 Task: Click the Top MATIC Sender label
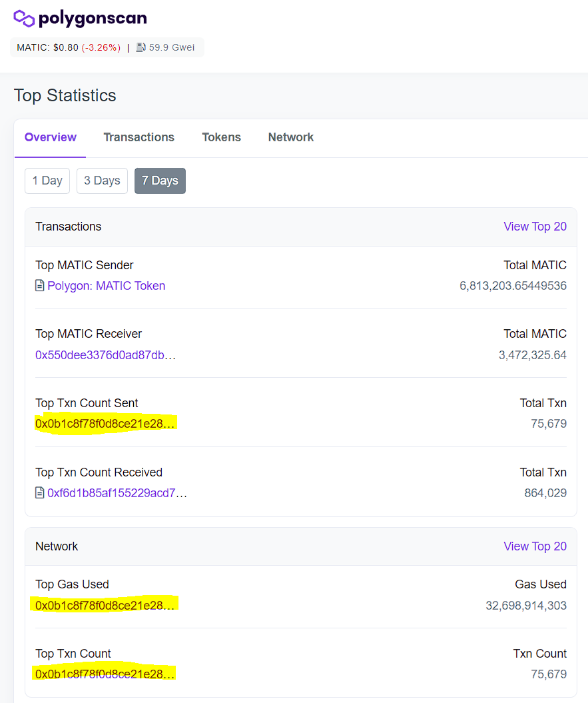tap(85, 265)
